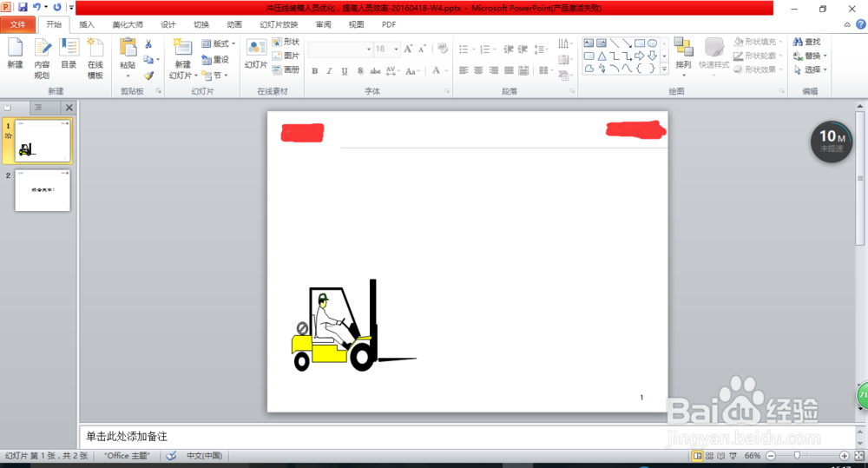Switch to slide sorter view in status bar

[x=709, y=456]
